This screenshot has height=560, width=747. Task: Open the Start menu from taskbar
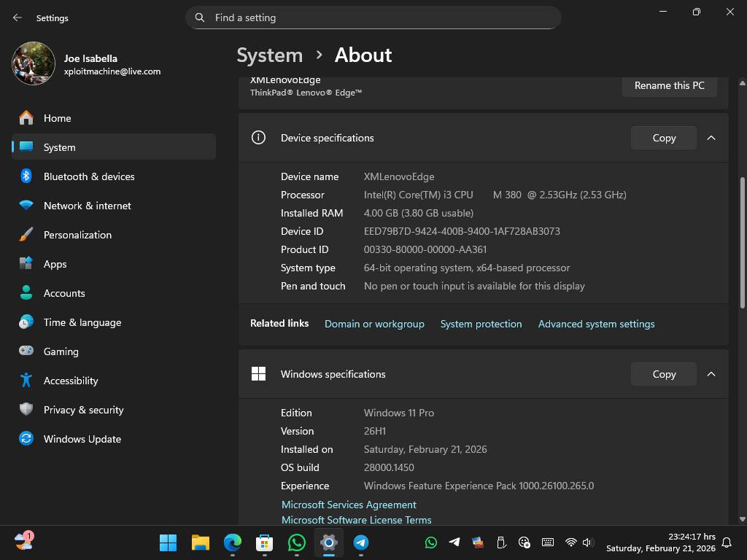coord(168,542)
